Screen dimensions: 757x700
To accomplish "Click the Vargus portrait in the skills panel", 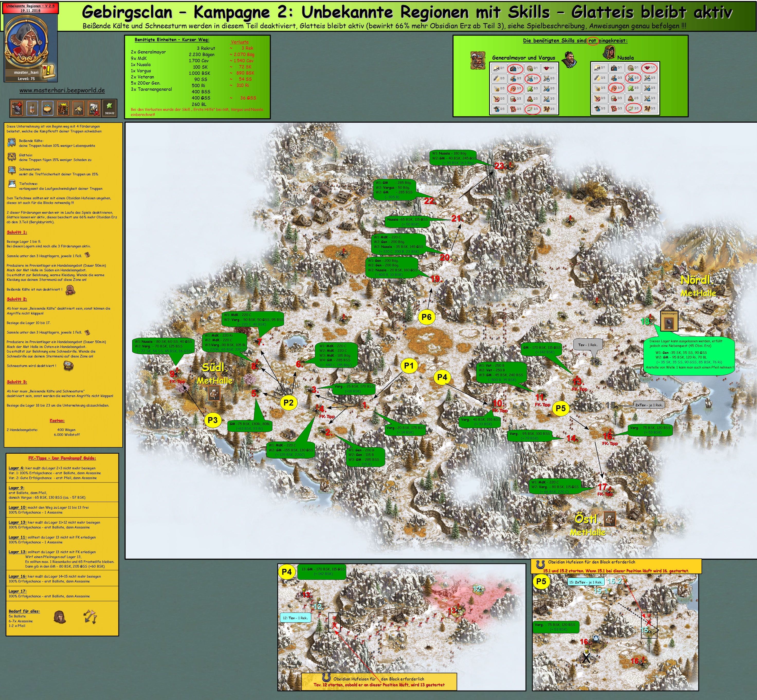I will coord(569,59).
